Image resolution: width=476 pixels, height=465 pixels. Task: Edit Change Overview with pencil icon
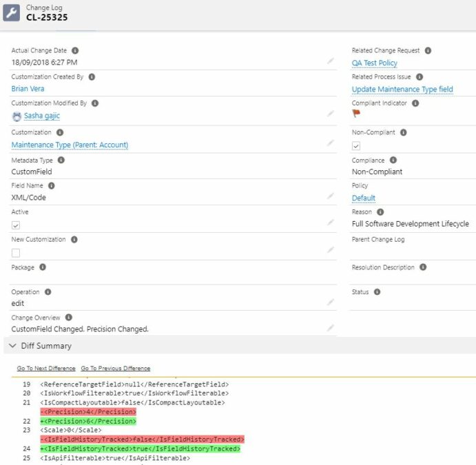pos(330,328)
